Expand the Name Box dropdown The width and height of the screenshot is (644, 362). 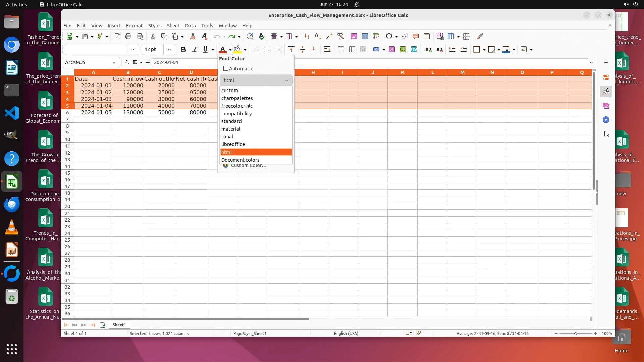point(114,62)
